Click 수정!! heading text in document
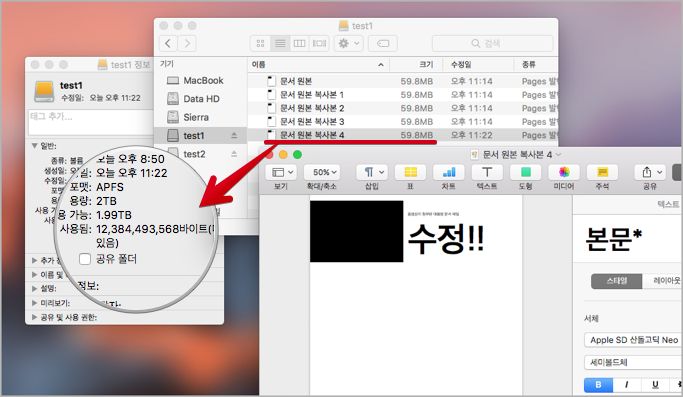 pyautogui.click(x=446, y=238)
